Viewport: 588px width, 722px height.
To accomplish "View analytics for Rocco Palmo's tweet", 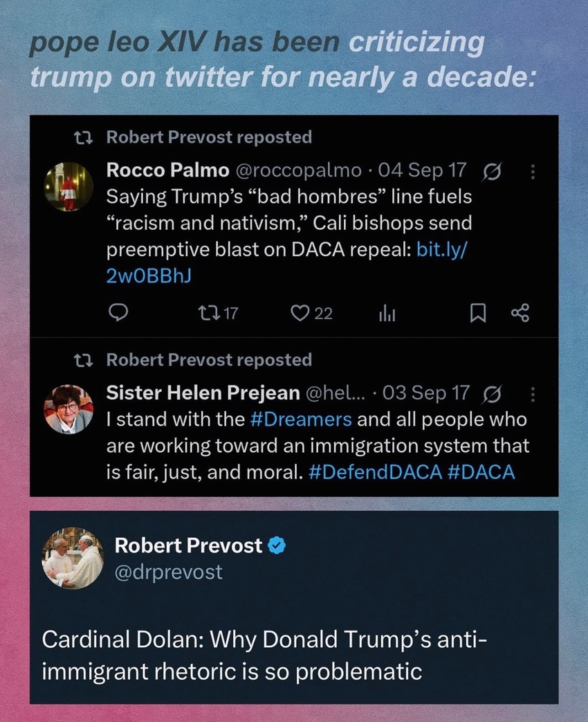I will [x=385, y=314].
